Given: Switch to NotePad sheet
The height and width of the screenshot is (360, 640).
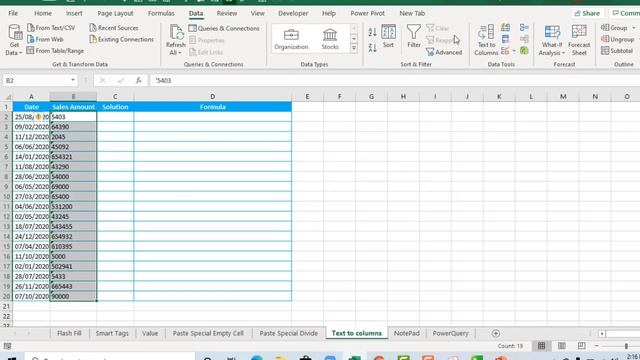Looking at the screenshot, I should point(407,333).
